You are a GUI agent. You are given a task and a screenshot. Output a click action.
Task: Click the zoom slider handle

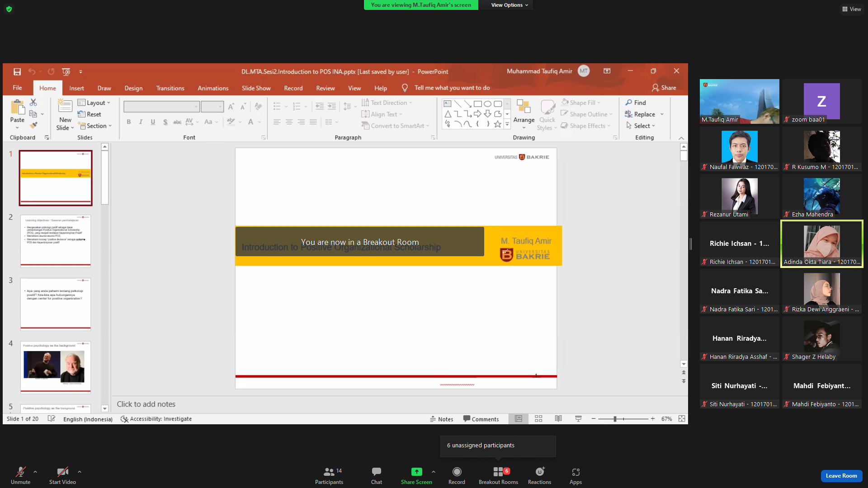pyautogui.click(x=615, y=419)
